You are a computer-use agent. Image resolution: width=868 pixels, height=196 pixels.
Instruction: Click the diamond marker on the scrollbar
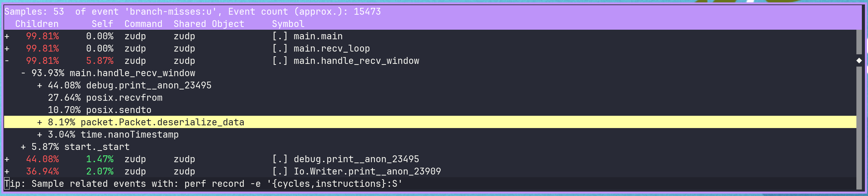click(859, 60)
